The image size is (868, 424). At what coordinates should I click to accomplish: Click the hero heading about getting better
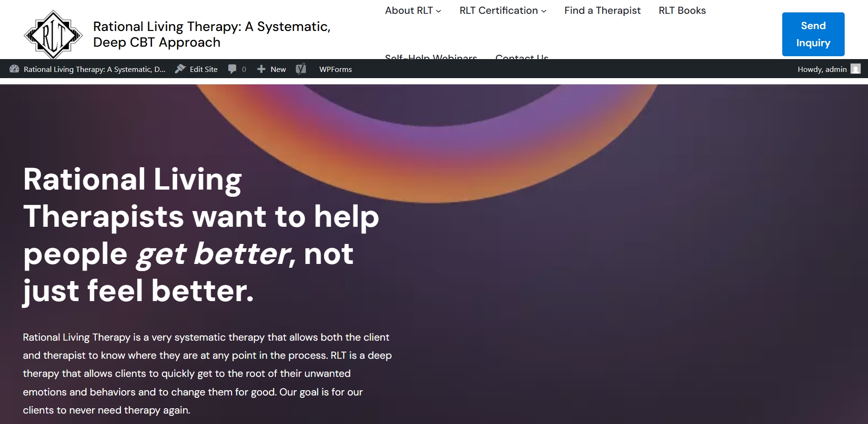pyautogui.click(x=201, y=235)
